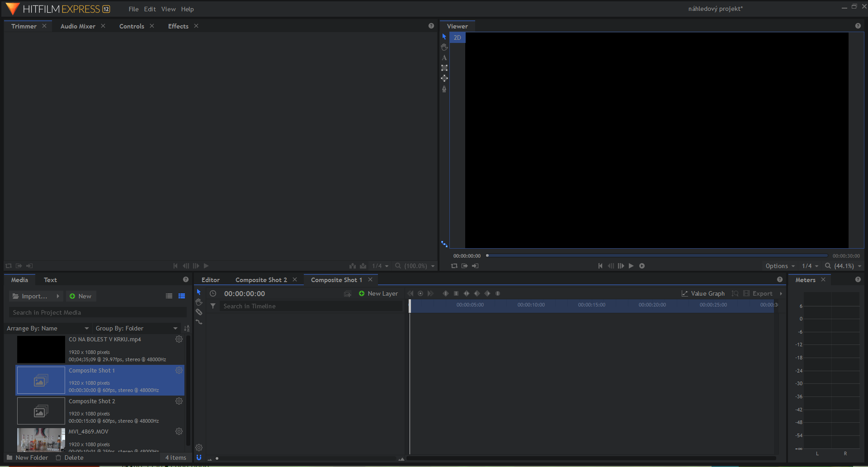Select the Selection arrow tool in the Viewer
868x467 pixels.
click(444, 37)
